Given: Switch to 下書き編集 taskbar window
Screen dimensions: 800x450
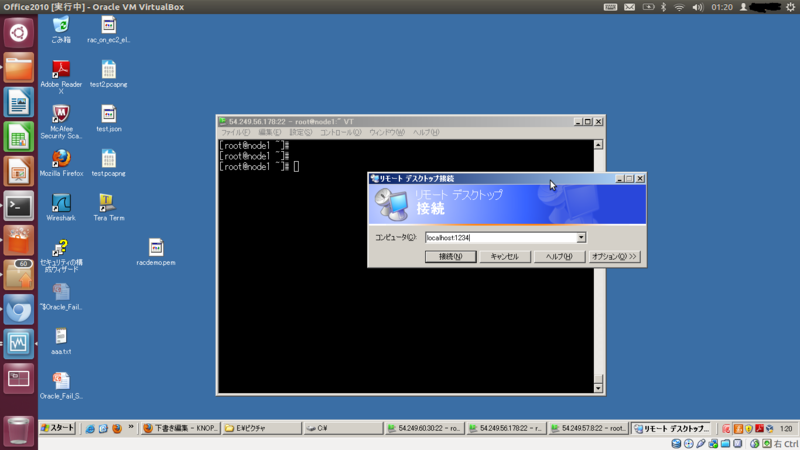Looking at the screenshot, I should coord(181,429).
